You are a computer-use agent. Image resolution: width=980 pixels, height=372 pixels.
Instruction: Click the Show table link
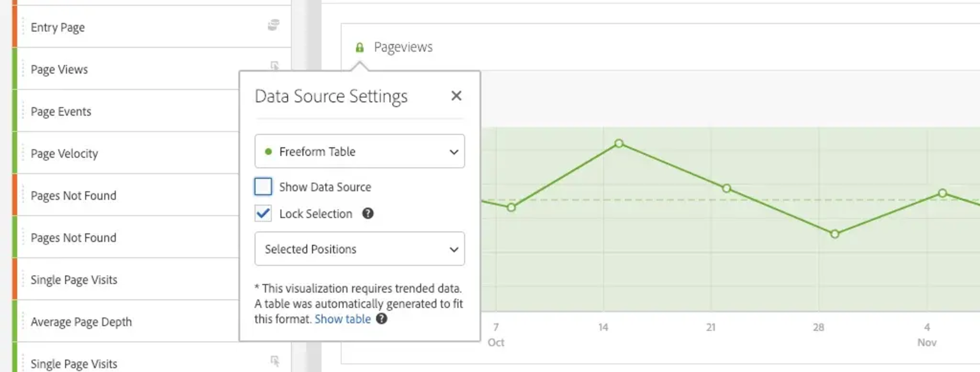(x=342, y=319)
